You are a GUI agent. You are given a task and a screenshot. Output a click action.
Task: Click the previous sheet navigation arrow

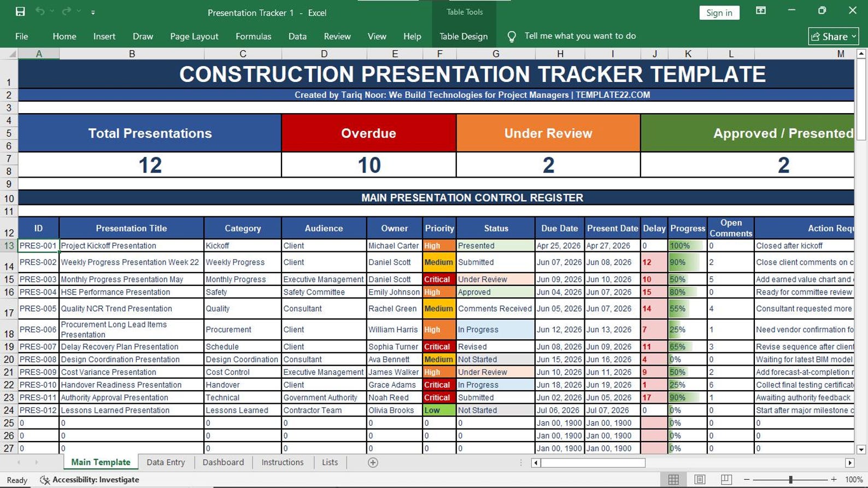click(x=19, y=462)
